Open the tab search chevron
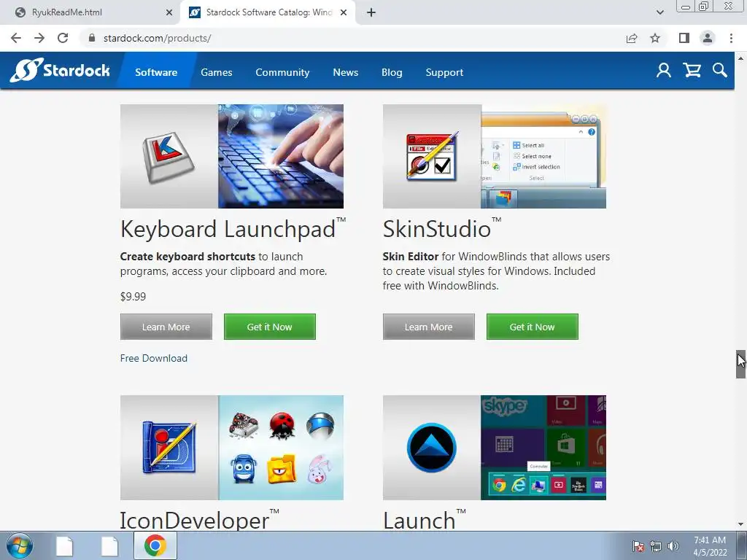 click(659, 12)
